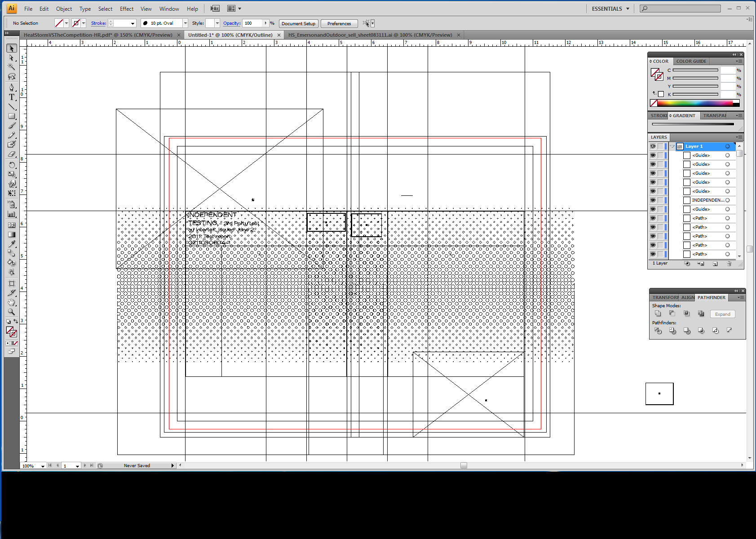Select the Rectangle tool
Image resolution: width=756 pixels, height=539 pixels.
tap(12, 116)
